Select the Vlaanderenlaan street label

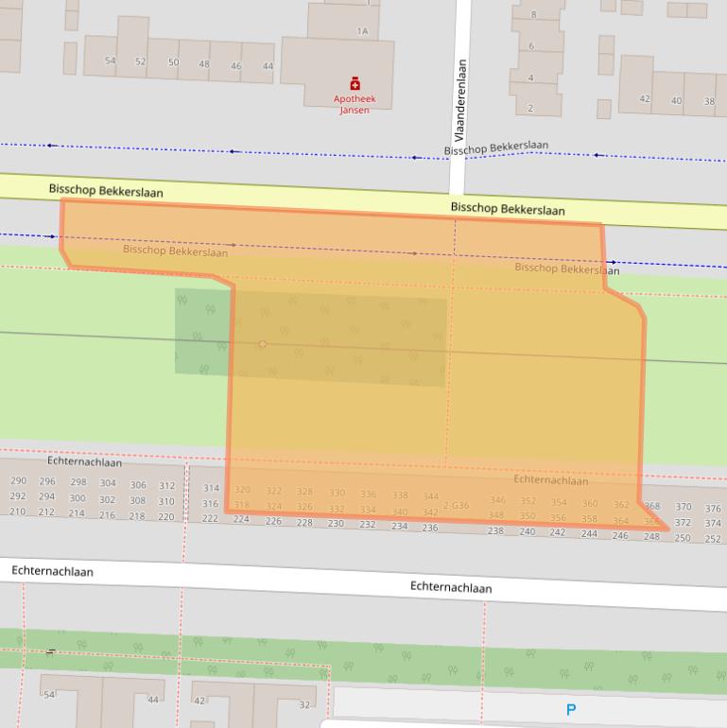pyautogui.click(x=460, y=101)
